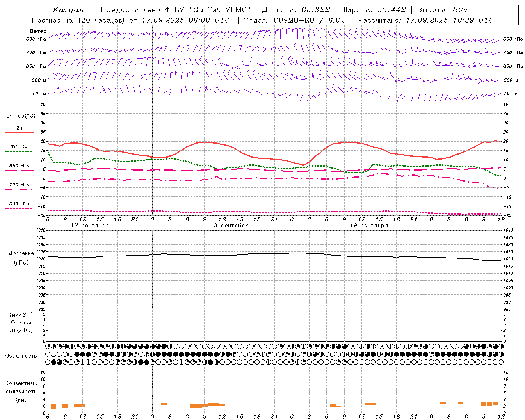Click the "17 сентября" date label

pos(90,226)
